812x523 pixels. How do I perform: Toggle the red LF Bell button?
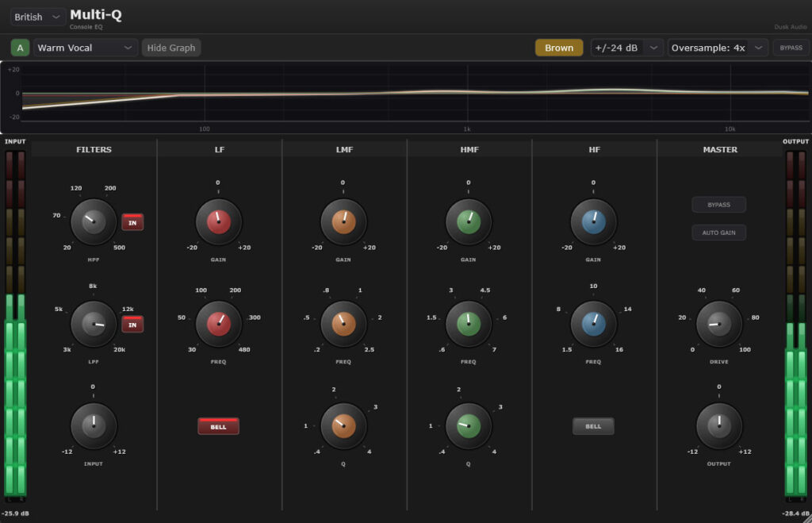tap(218, 426)
